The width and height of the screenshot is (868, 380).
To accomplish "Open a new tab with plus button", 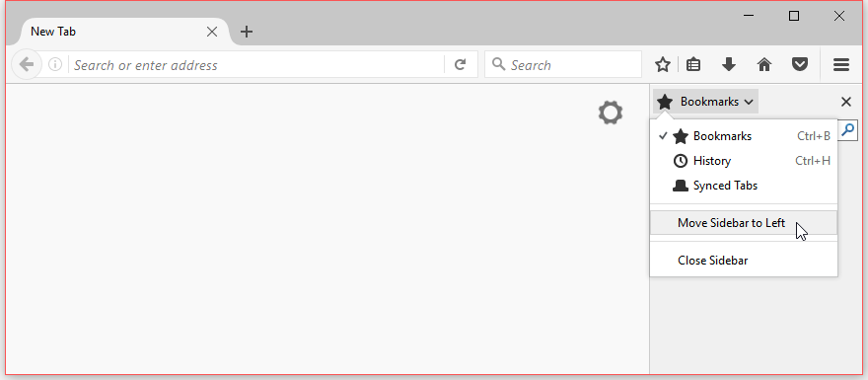I will (x=247, y=32).
